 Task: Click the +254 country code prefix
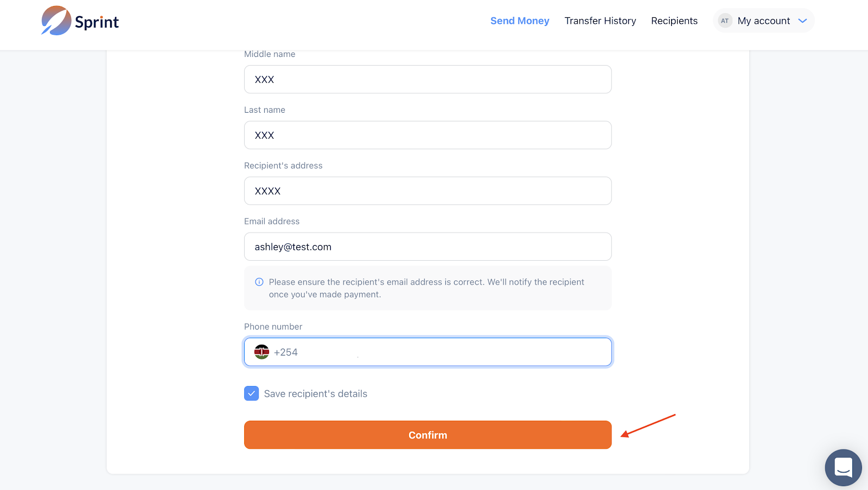[x=286, y=352]
